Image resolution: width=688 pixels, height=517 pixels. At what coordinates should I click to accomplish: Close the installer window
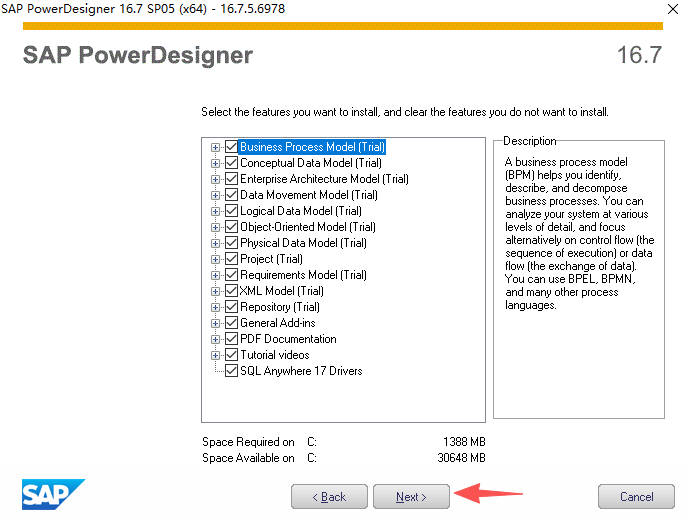coord(673,9)
